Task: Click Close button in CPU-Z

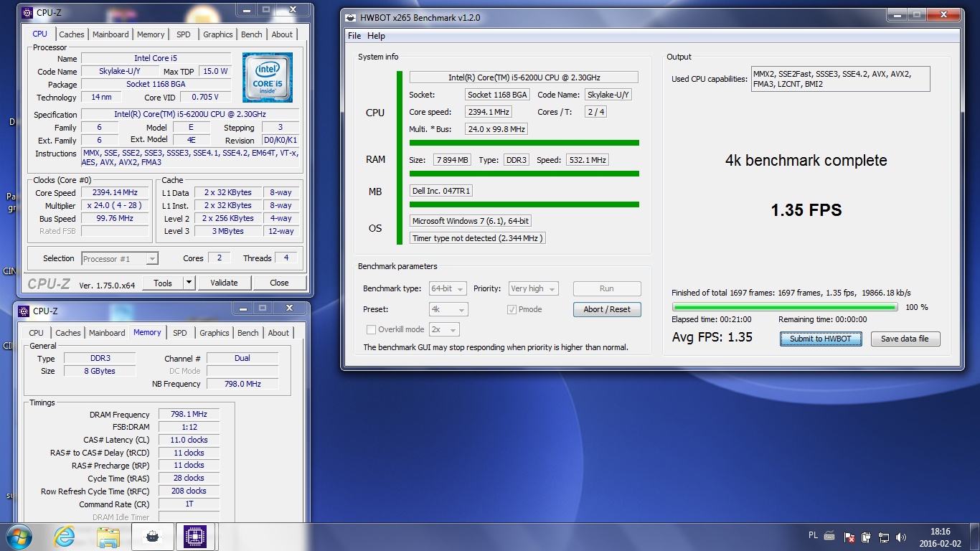Action: click(x=279, y=283)
